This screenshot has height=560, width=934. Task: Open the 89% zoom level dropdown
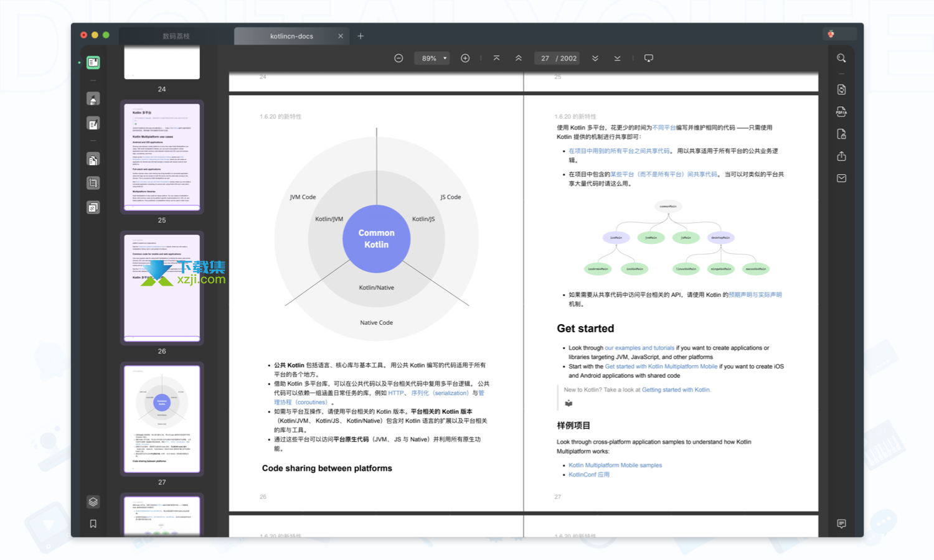432,58
